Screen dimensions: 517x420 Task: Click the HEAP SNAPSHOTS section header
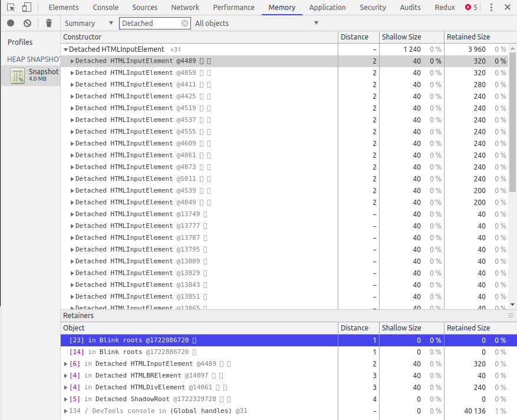click(33, 59)
